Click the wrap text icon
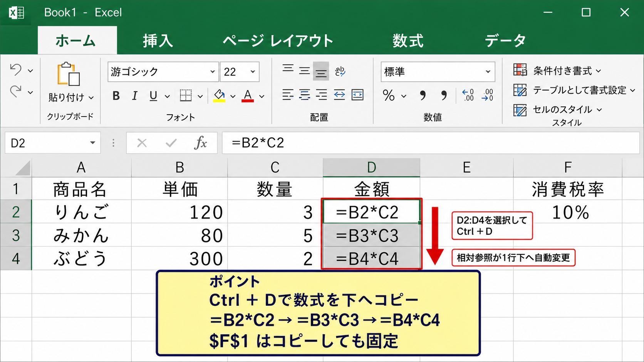Screen dimensions: 644x362 340,71
